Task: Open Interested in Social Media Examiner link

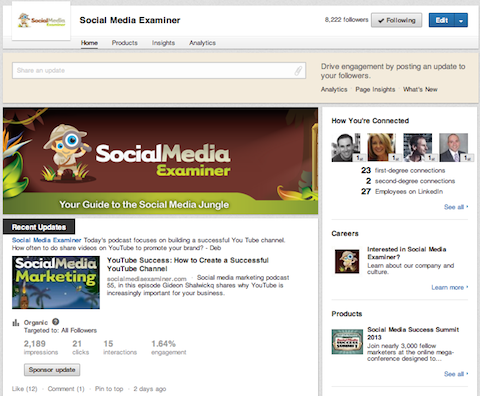Action: tap(407, 253)
